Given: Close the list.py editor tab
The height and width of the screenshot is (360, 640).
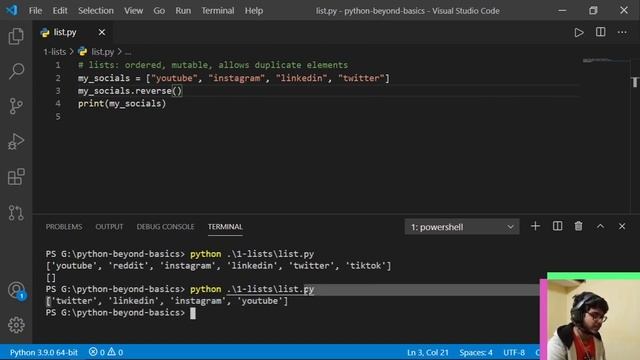Looking at the screenshot, I should click(x=102, y=32).
